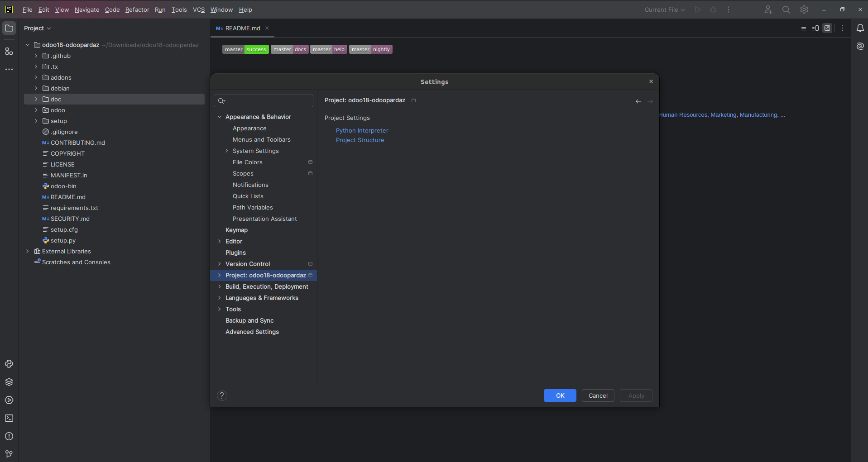Click the Manufacturing link in README preview

[x=758, y=115]
